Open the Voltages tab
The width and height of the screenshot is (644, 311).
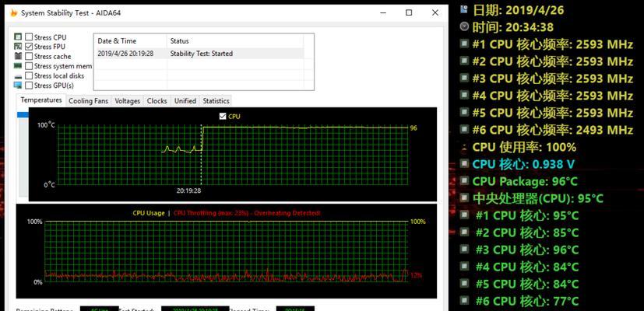pyautogui.click(x=128, y=100)
